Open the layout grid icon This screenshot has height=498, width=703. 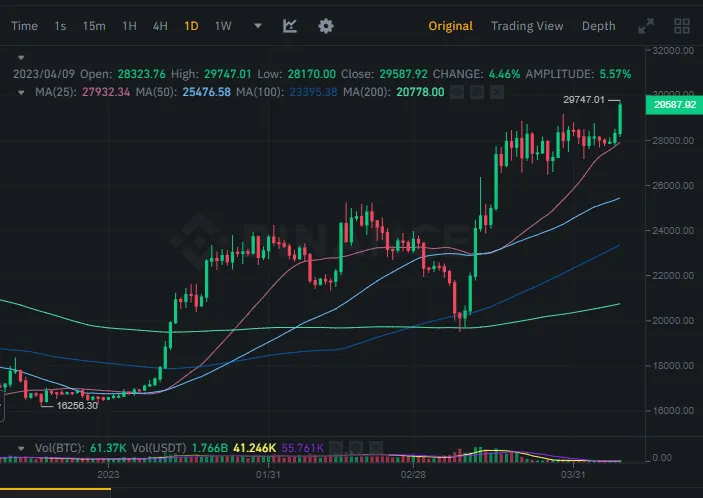pyautogui.click(x=682, y=26)
